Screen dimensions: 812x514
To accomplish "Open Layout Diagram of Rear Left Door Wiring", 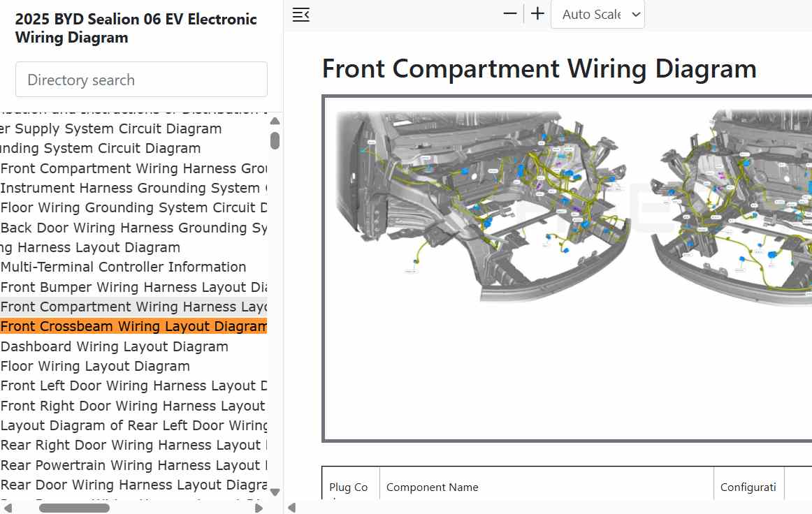I will [133, 426].
